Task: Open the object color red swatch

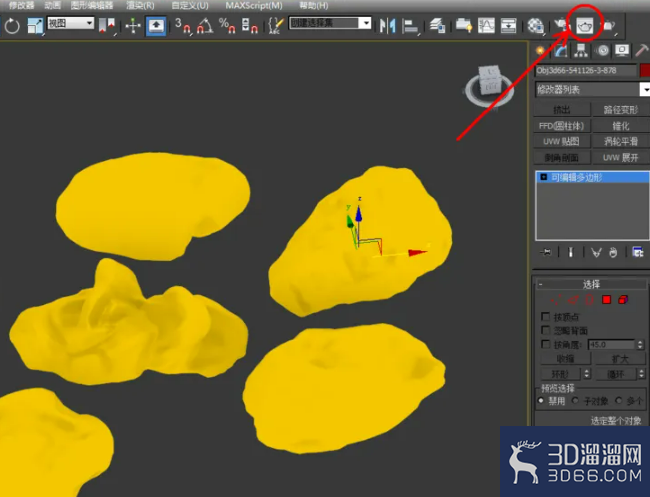Action: pyautogui.click(x=645, y=70)
